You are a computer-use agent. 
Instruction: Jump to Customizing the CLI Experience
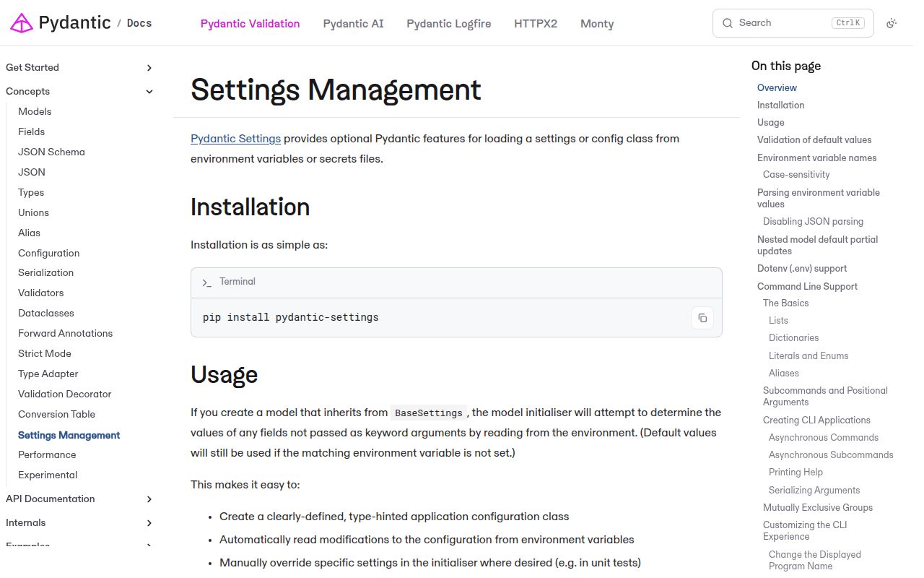[805, 530]
